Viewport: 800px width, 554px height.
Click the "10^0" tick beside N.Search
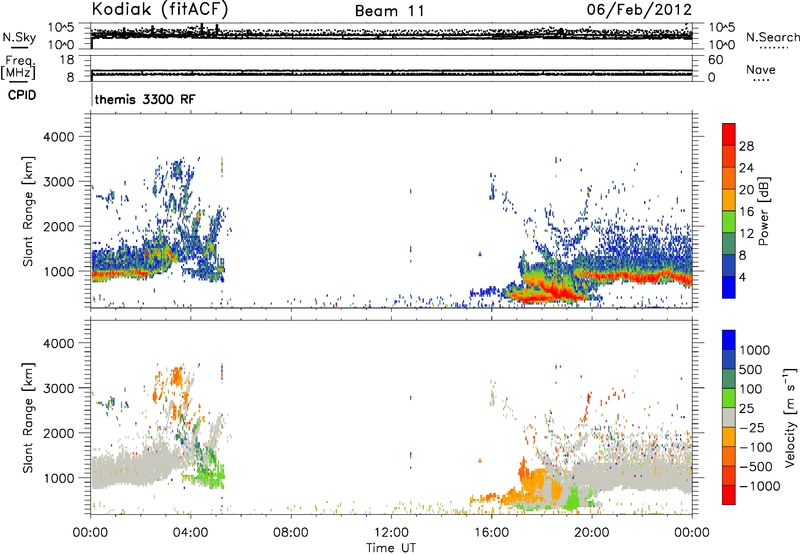click(722, 45)
